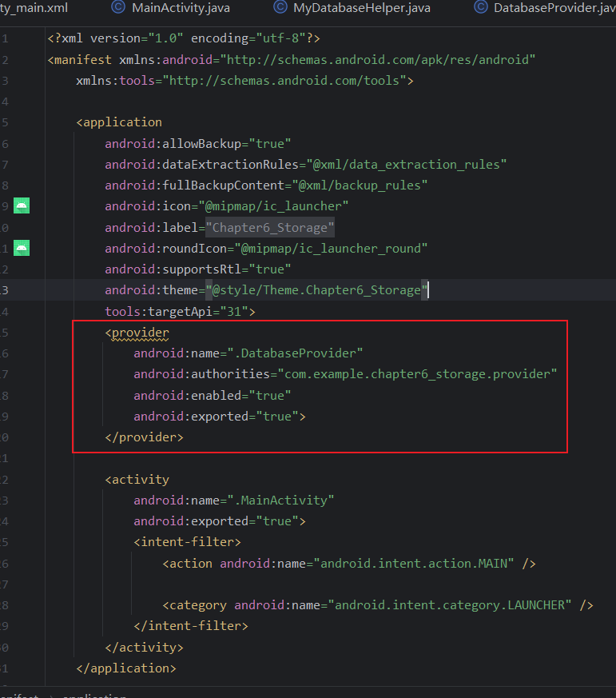Click the @style/Theme.Chapter6_Storage theme reference

[x=317, y=290]
